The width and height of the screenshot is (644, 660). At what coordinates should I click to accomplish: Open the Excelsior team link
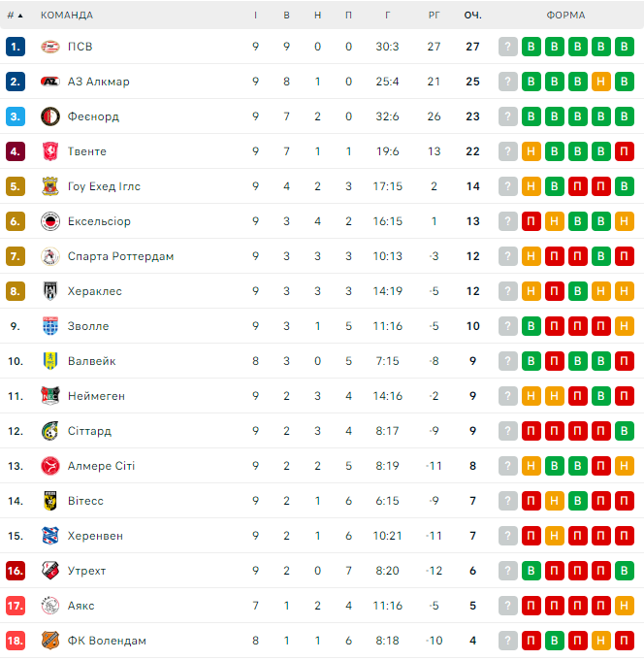point(99,221)
